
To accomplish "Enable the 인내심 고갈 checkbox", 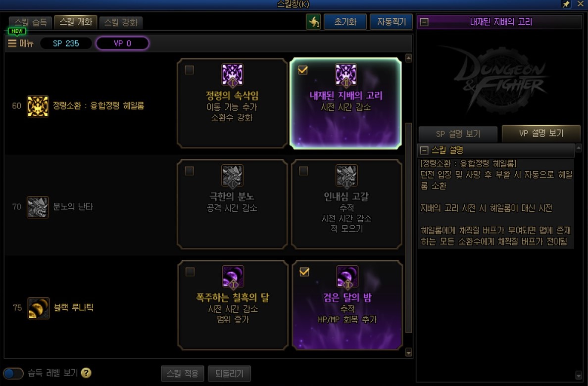I will [x=303, y=171].
